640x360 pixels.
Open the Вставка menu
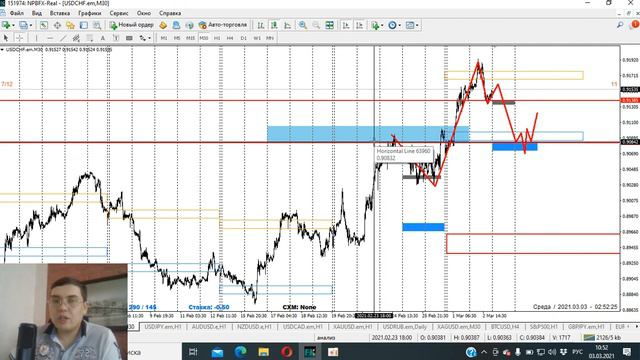(60, 13)
